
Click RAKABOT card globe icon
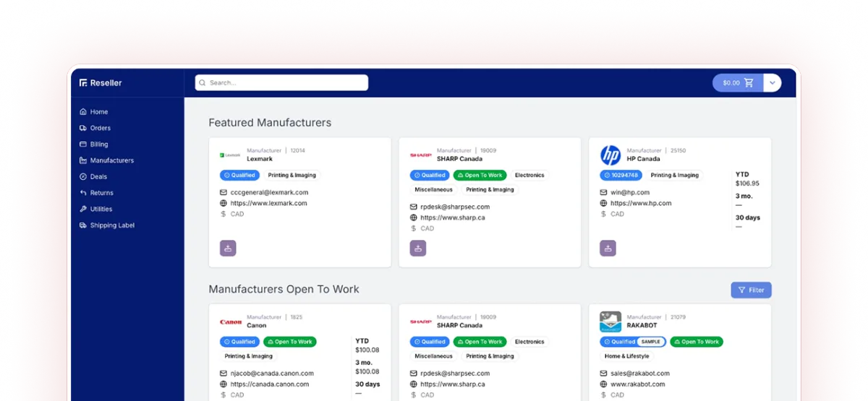[x=604, y=384]
